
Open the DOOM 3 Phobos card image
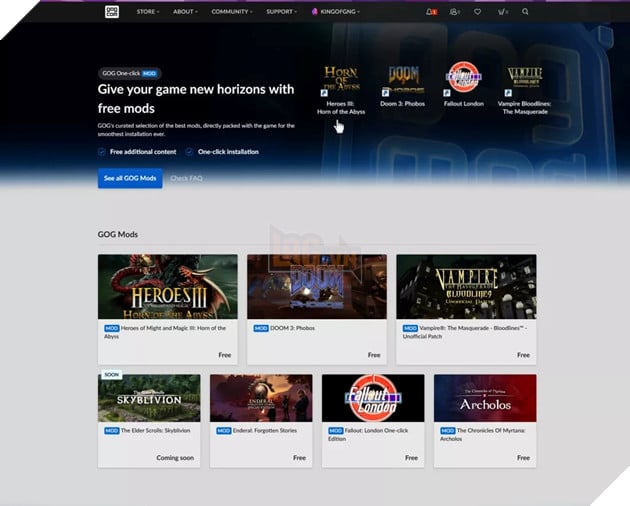(x=317, y=287)
